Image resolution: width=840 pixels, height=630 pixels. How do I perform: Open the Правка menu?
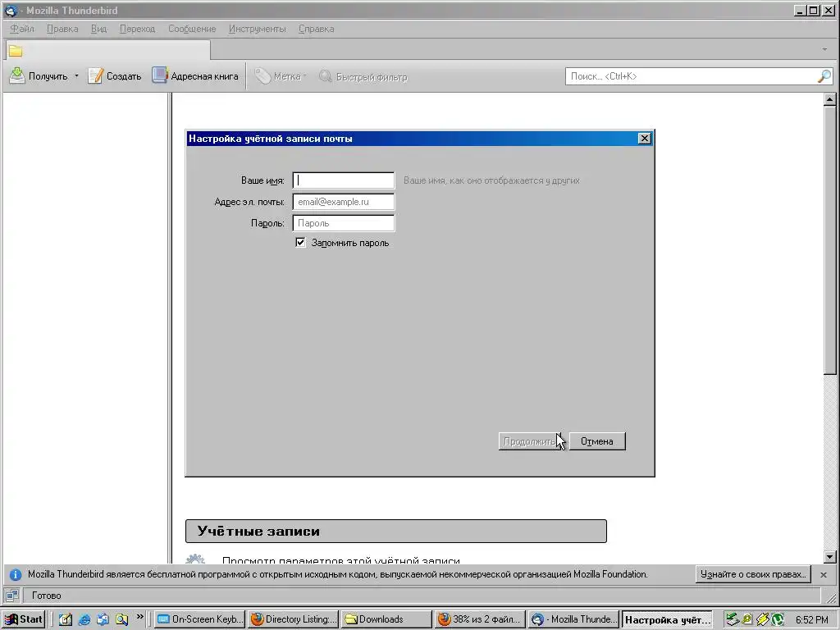tap(62, 29)
